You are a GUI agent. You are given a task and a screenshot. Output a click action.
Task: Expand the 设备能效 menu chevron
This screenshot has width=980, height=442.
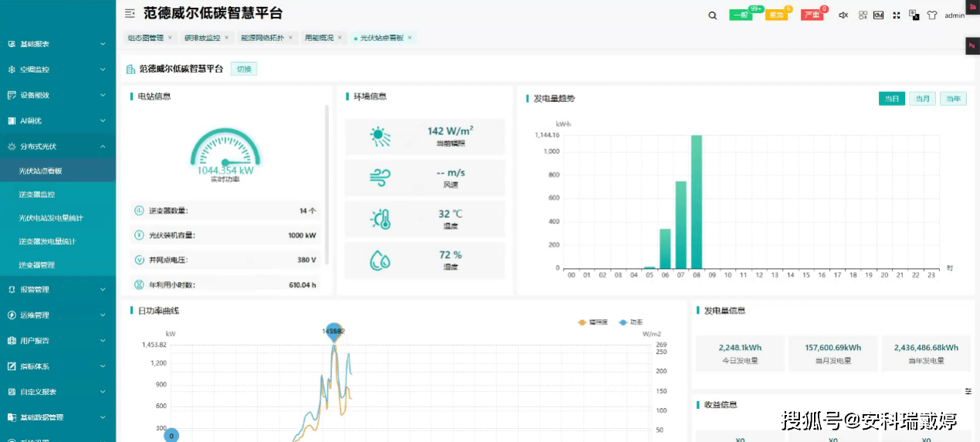(x=103, y=95)
